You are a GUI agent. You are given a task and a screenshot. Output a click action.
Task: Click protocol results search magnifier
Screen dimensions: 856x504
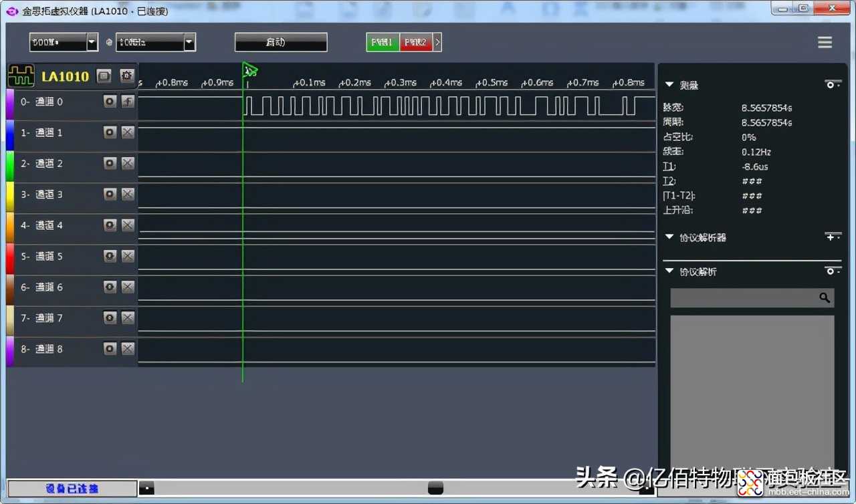tap(825, 298)
